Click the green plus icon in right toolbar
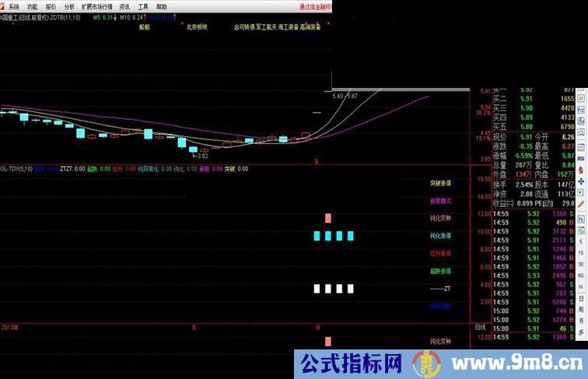588x379 pixels. [x=578, y=179]
